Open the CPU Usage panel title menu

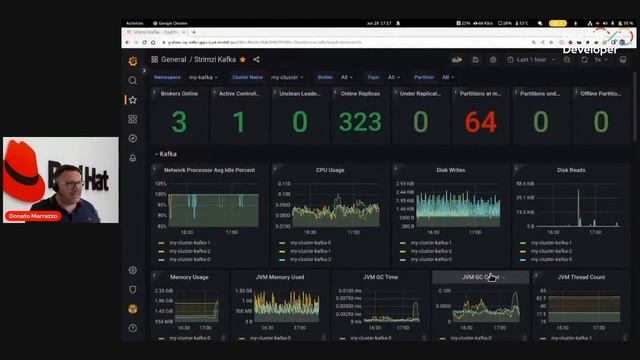(x=330, y=170)
